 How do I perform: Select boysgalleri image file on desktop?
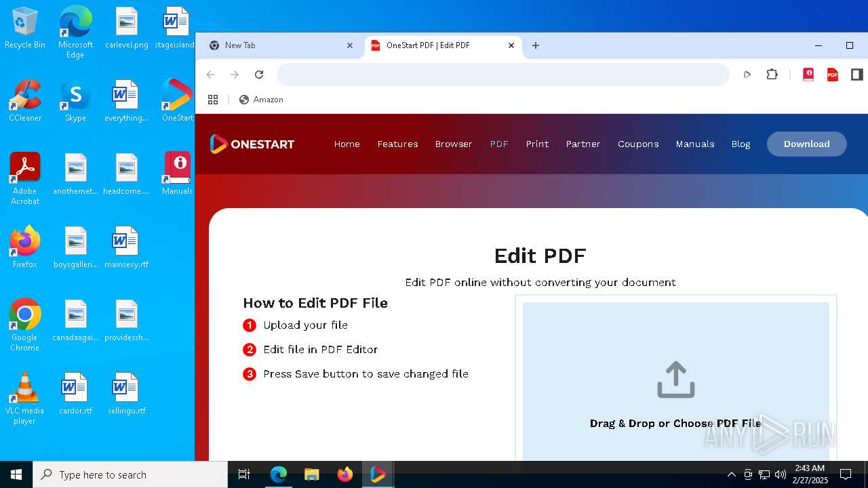[75, 247]
